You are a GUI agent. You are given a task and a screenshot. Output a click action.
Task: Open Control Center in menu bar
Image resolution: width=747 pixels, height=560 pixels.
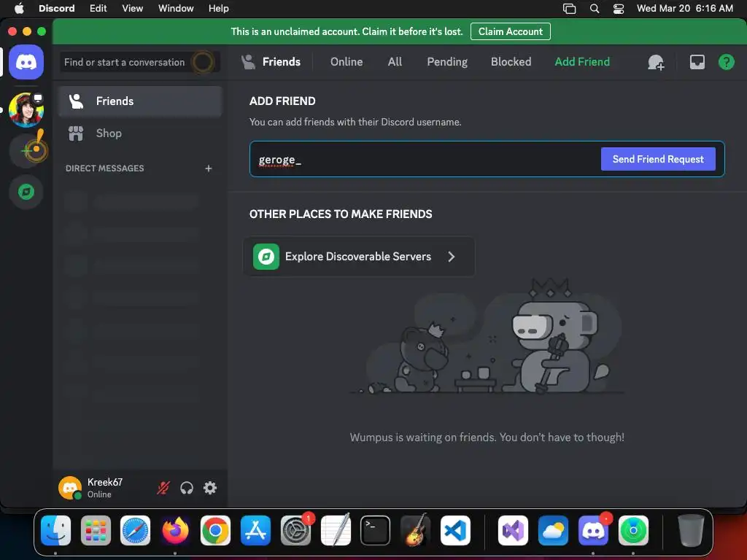coord(619,9)
